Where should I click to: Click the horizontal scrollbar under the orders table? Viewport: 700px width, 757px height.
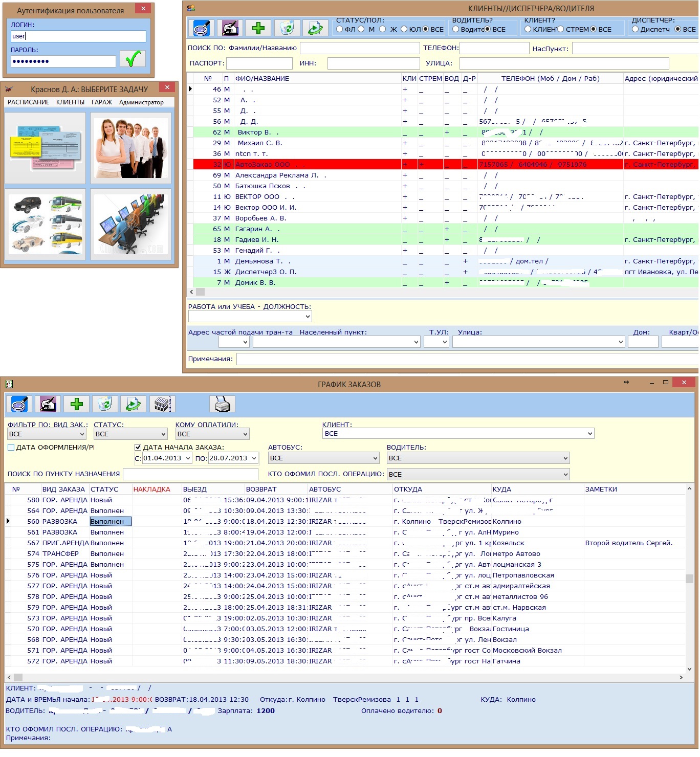click(345, 677)
